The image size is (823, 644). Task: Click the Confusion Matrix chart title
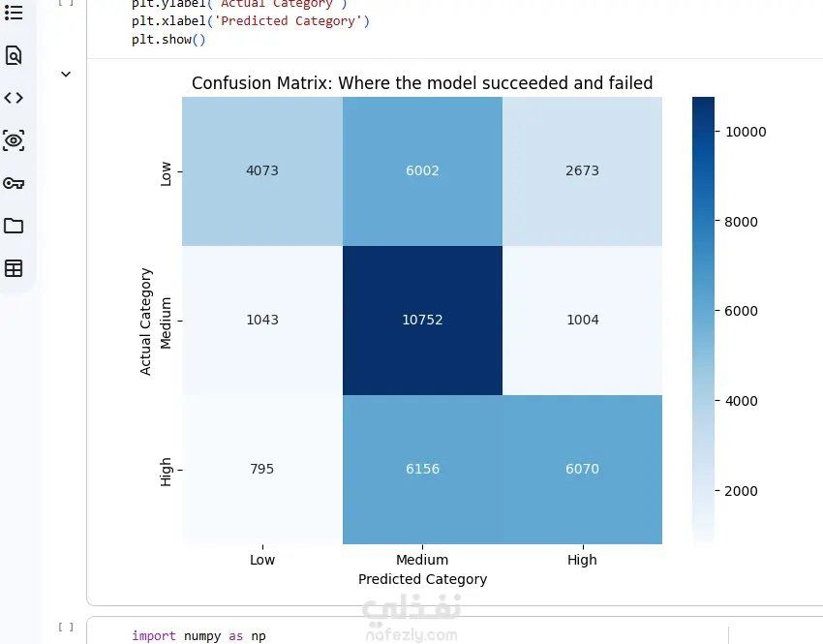click(x=422, y=83)
